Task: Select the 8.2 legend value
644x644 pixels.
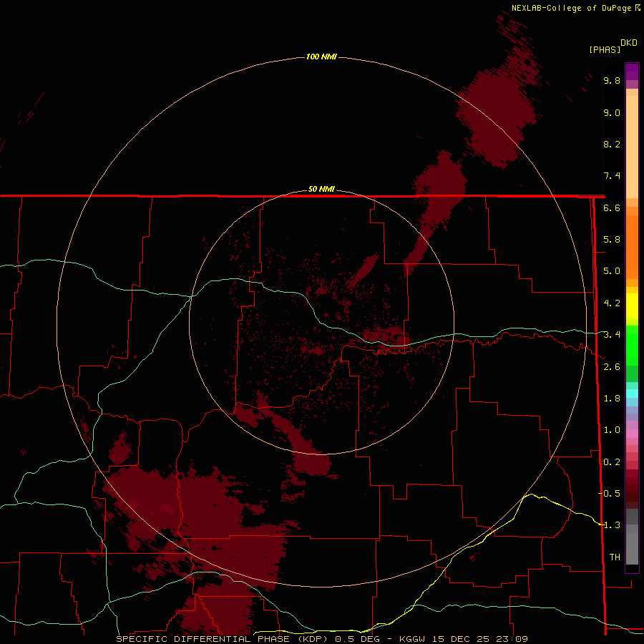Action: [x=612, y=144]
